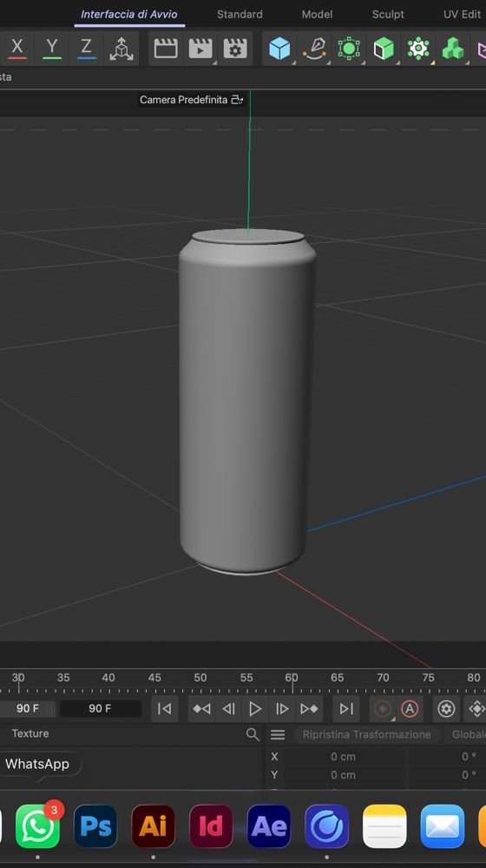Click the Y rotation 0° field

coord(449,775)
